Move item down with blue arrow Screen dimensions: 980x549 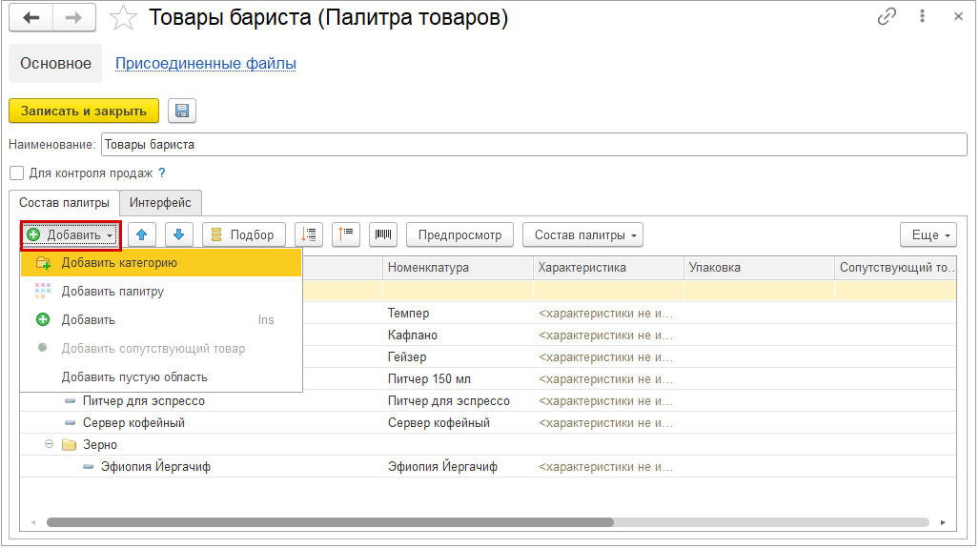179,234
